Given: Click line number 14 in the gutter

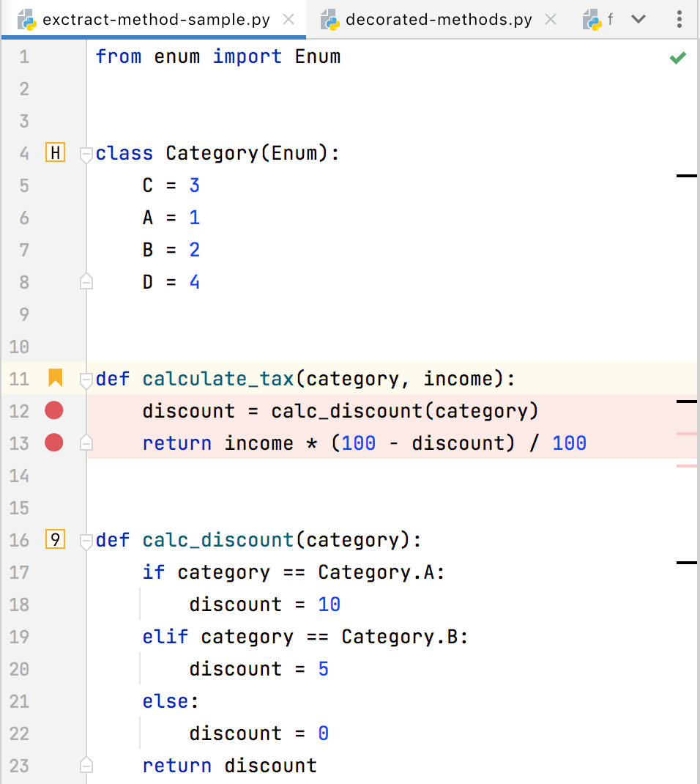Looking at the screenshot, I should (19, 476).
